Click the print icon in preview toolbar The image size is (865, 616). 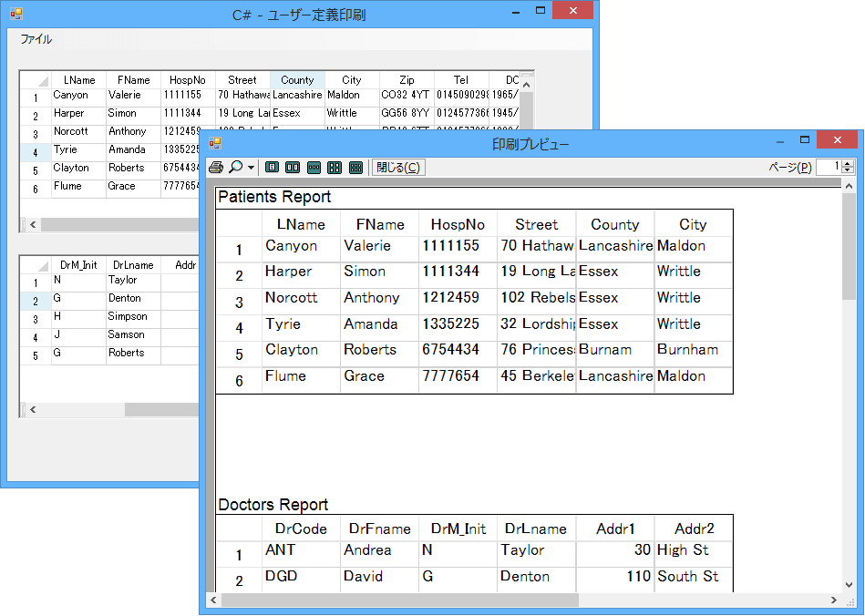216,167
